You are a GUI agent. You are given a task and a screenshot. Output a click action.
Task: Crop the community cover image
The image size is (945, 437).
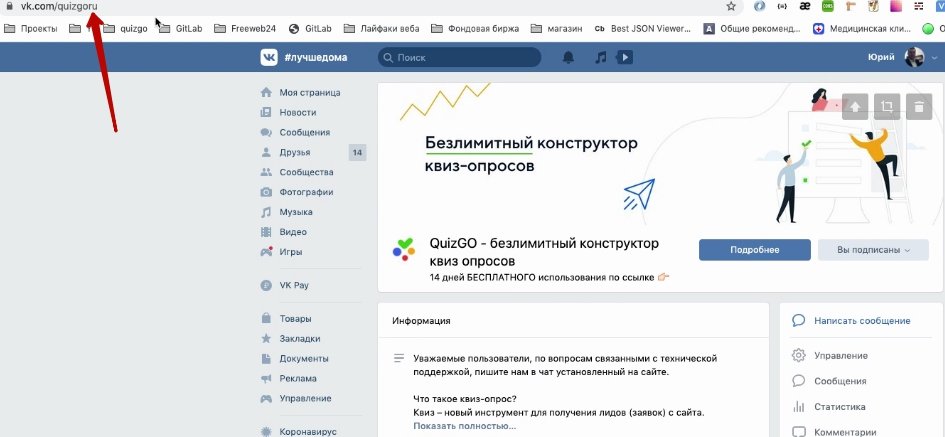click(x=886, y=107)
